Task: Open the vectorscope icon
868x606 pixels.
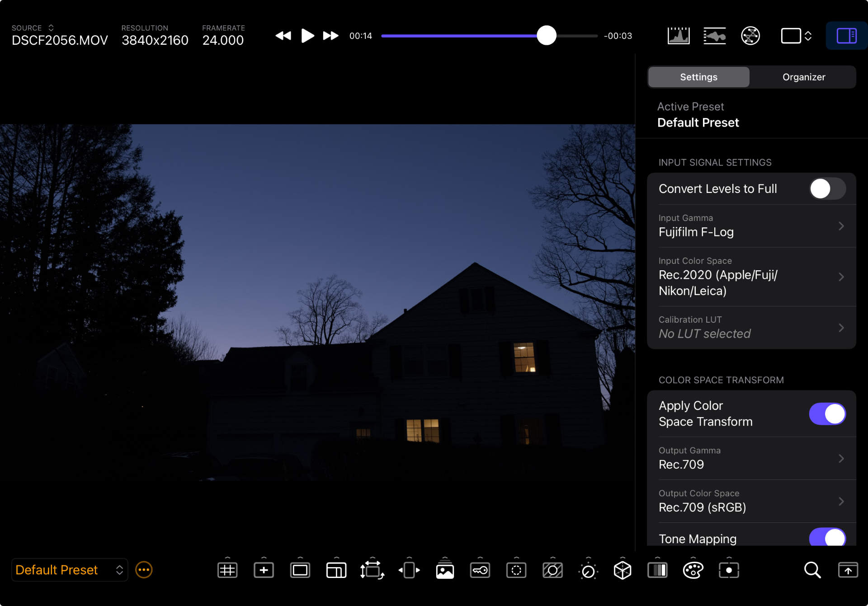Action: (x=750, y=36)
